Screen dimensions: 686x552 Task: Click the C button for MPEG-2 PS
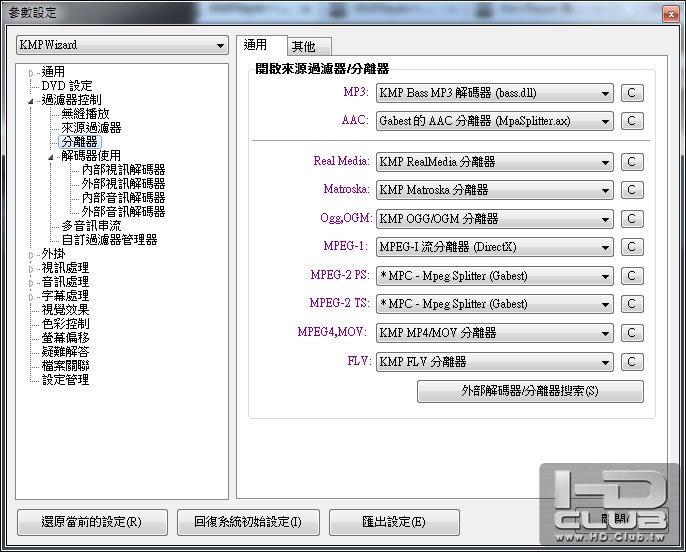(x=632, y=276)
